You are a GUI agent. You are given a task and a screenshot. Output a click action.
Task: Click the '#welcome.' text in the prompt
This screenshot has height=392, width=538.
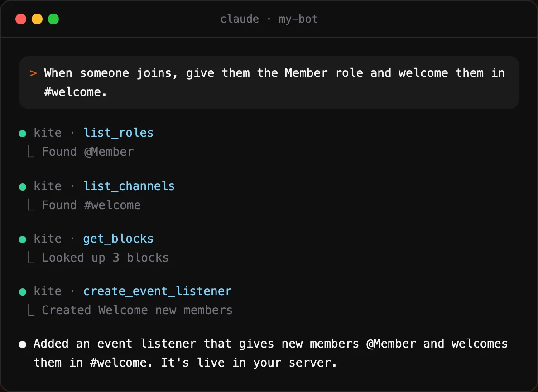pyautogui.click(x=76, y=92)
